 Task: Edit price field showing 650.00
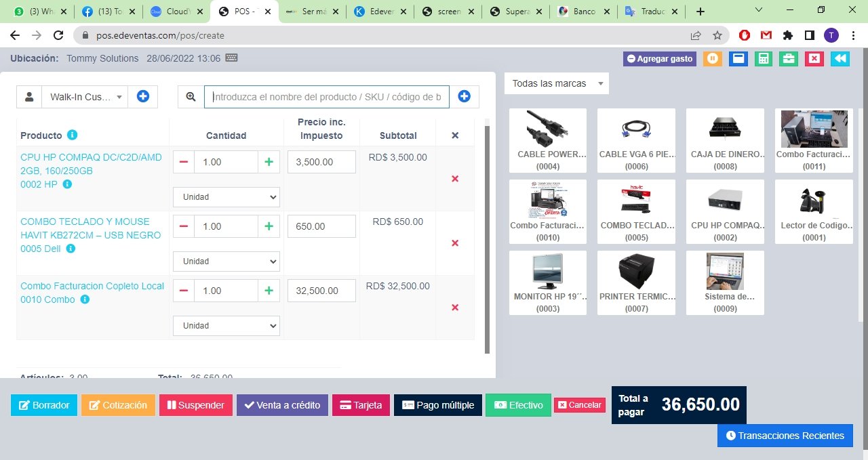[322, 226]
